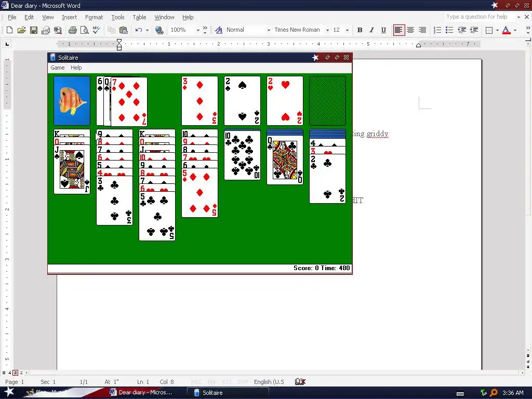Click the Type a question for help box
The image size is (532, 399).
pyautogui.click(x=478, y=17)
